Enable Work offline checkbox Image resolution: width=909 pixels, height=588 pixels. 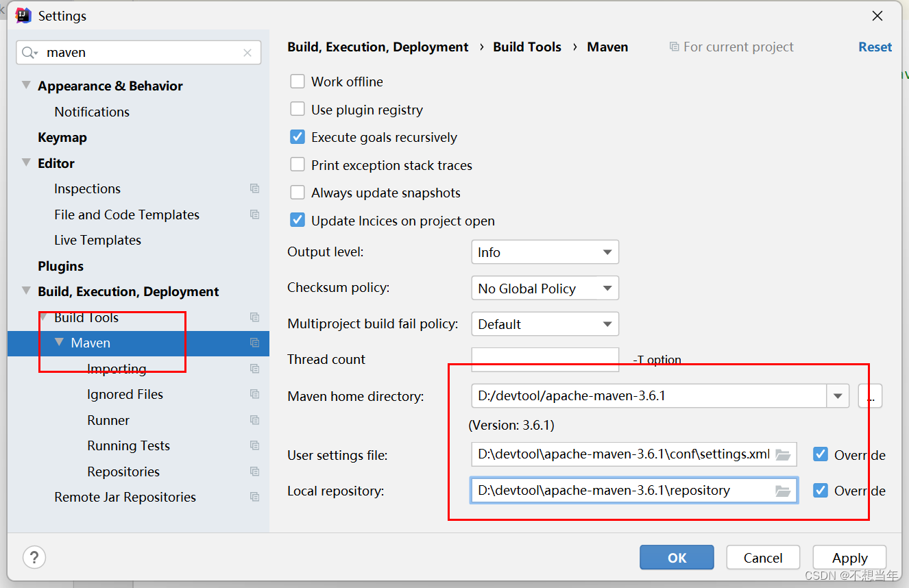point(298,82)
